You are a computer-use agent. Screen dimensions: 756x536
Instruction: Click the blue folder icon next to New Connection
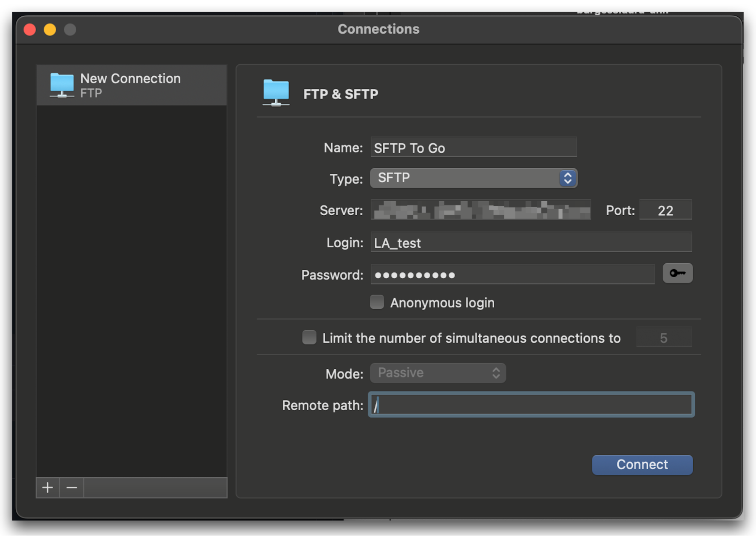[62, 84]
